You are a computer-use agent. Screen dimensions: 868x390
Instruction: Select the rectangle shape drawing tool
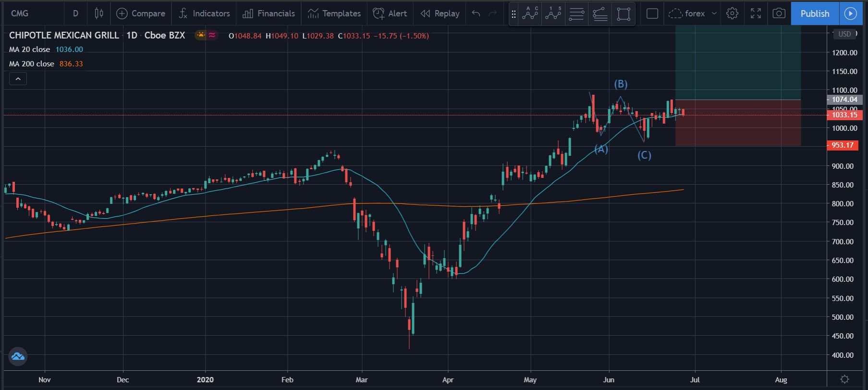tap(623, 13)
